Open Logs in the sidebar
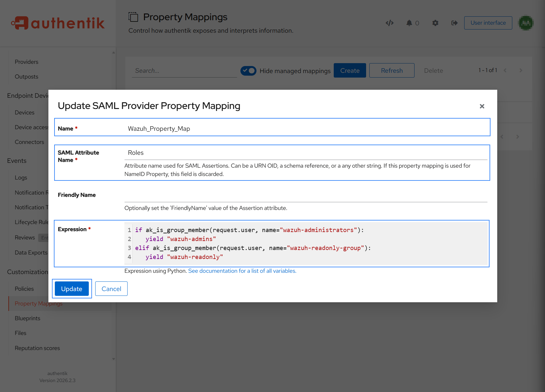545x392 pixels. click(x=21, y=178)
